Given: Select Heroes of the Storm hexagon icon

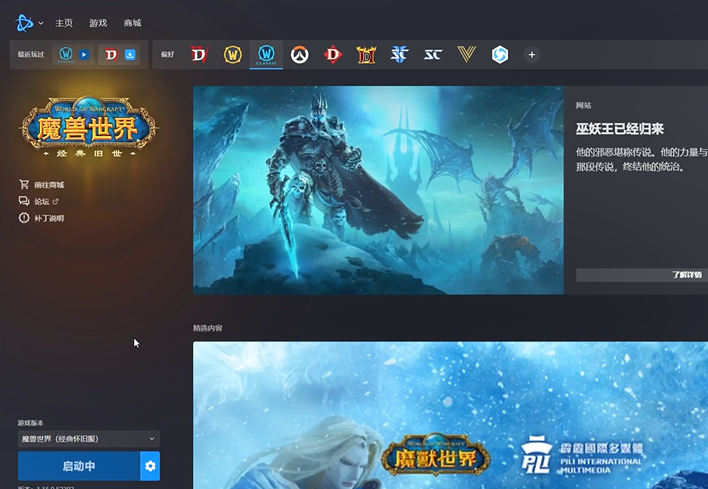Looking at the screenshot, I should tap(500, 55).
